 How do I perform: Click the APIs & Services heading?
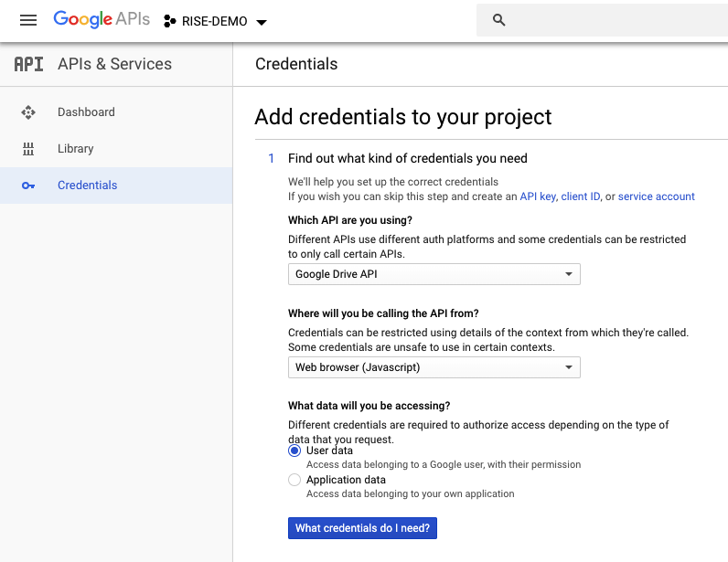[x=114, y=64]
